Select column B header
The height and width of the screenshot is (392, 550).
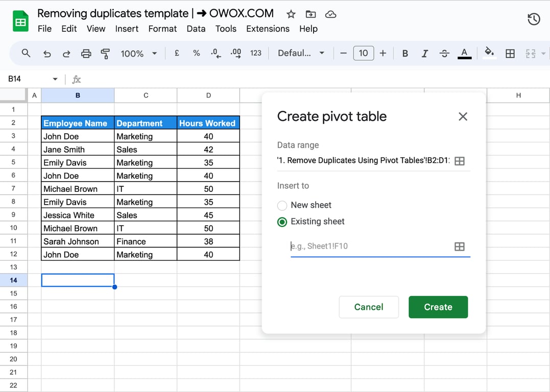pos(78,95)
